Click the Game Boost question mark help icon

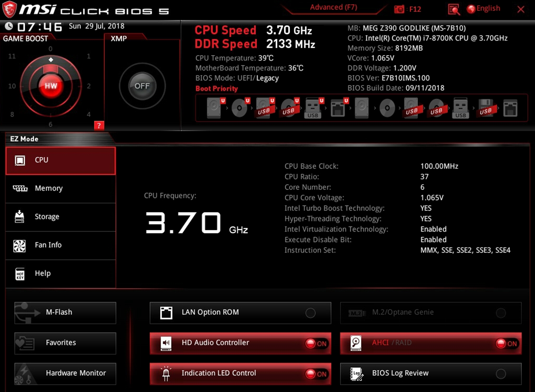[x=99, y=125]
